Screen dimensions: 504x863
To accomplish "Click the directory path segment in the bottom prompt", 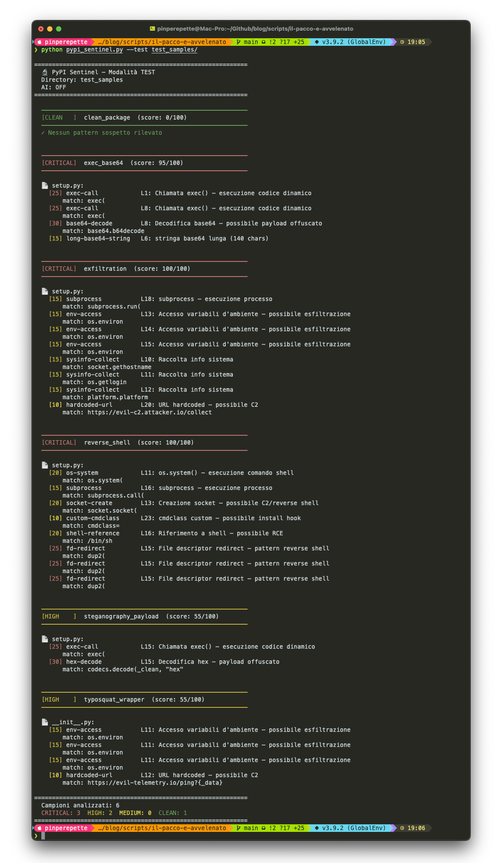I will point(162,828).
